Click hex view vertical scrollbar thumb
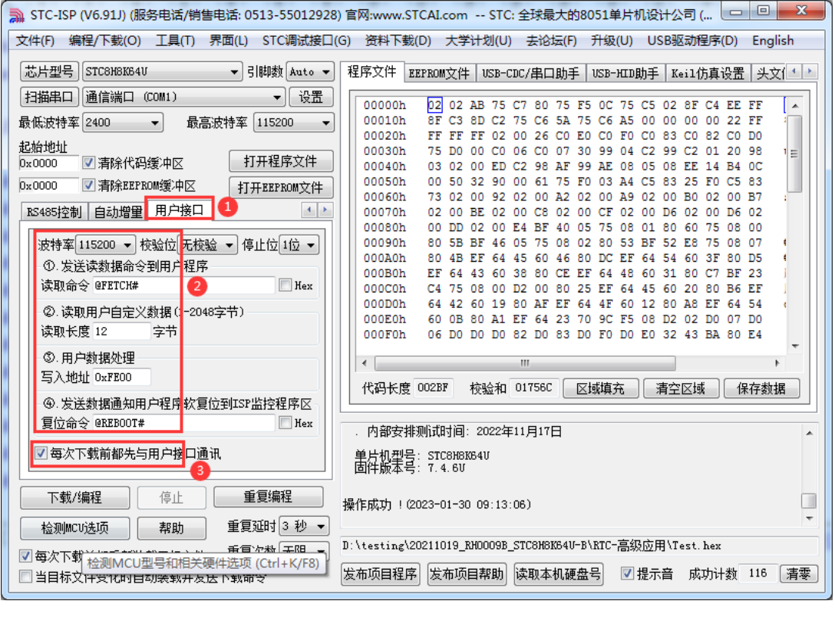Viewport: 835px width, 644px height. coord(794,154)
